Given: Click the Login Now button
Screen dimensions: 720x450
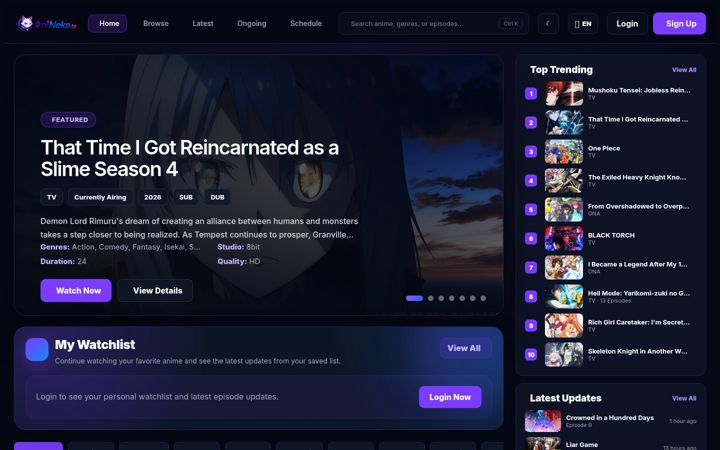Looking at the screenshot, I should 450,397.
